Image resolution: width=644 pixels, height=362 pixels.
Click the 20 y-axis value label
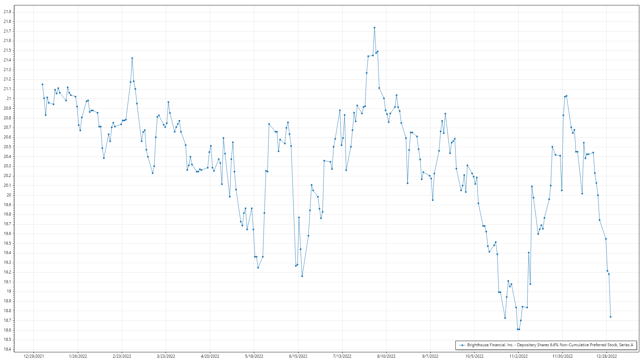(x=9, y=195)
